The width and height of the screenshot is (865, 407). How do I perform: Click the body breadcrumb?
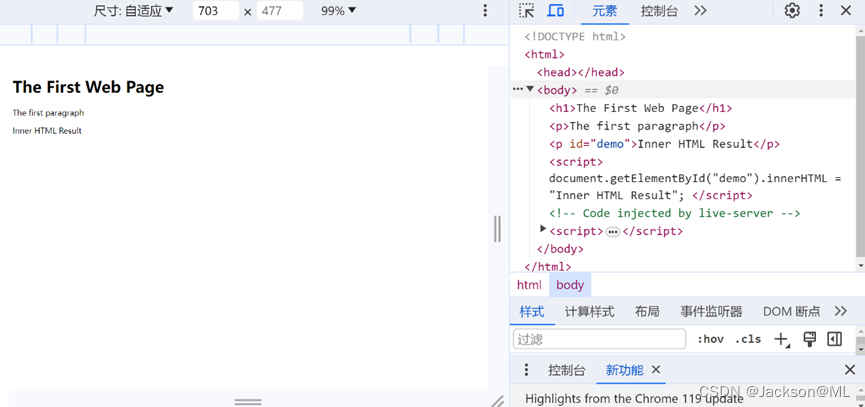pyautogui.click(x=570, y=285)
